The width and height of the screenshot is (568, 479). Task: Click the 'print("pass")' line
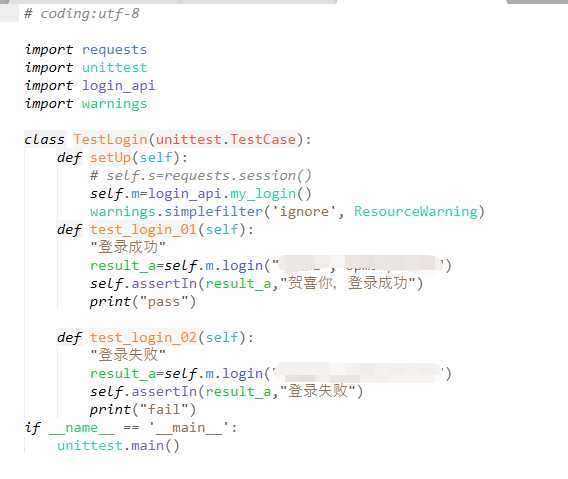click(x=143, y=302)
